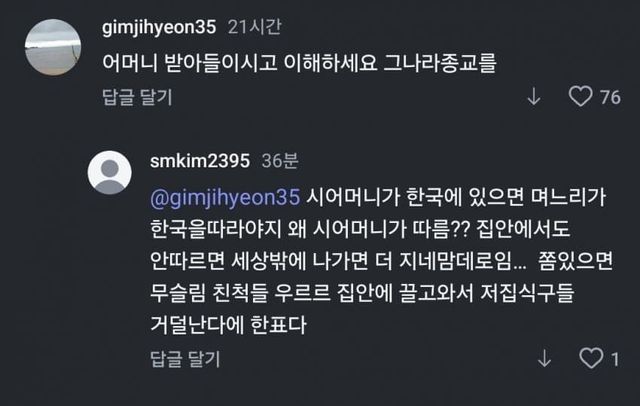Like the gimjihyeon35 comment with heart icon
The image size is (640, 406).
point(580,97)
